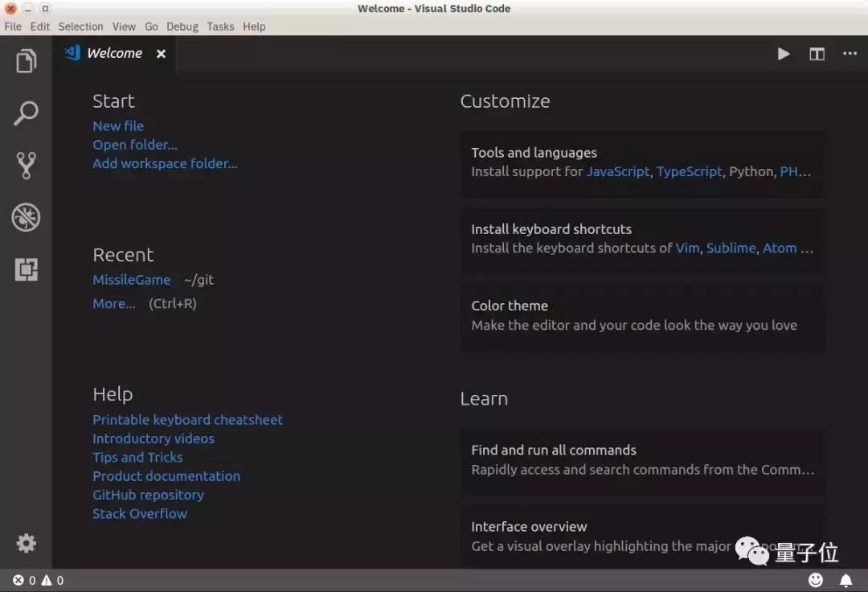Split the editor using the layout icon
868x592 pixels.
(817, 54)
